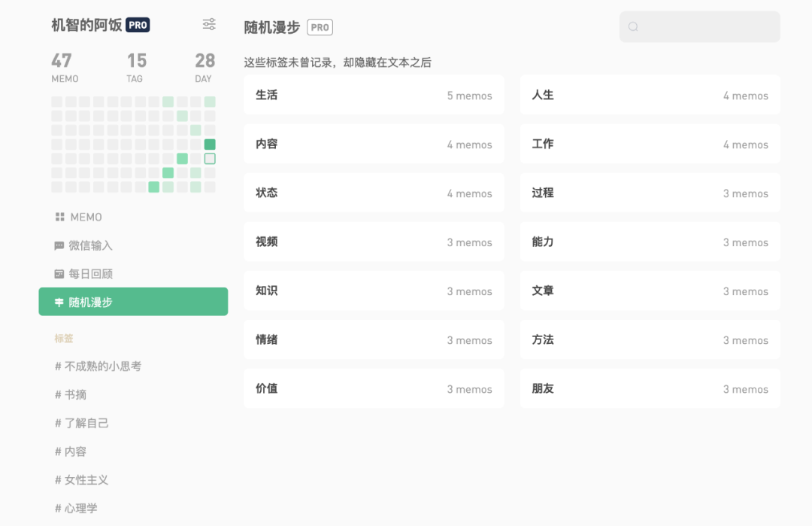This screenshot has height=526, width=812.
Task: Open the 生活 tag card
Action: click(374, 95)
